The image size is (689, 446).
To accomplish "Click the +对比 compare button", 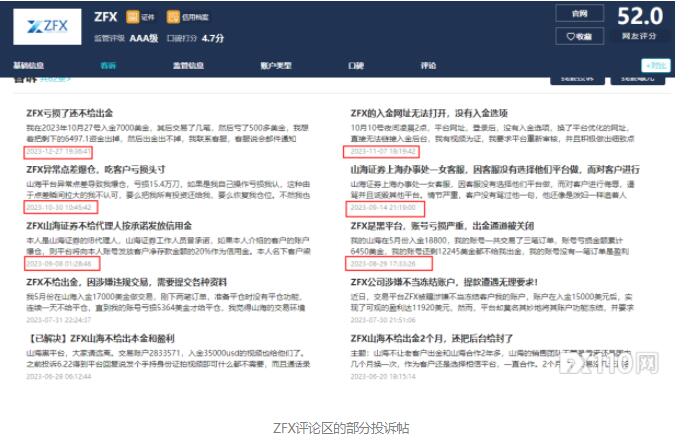I will 656,65.
